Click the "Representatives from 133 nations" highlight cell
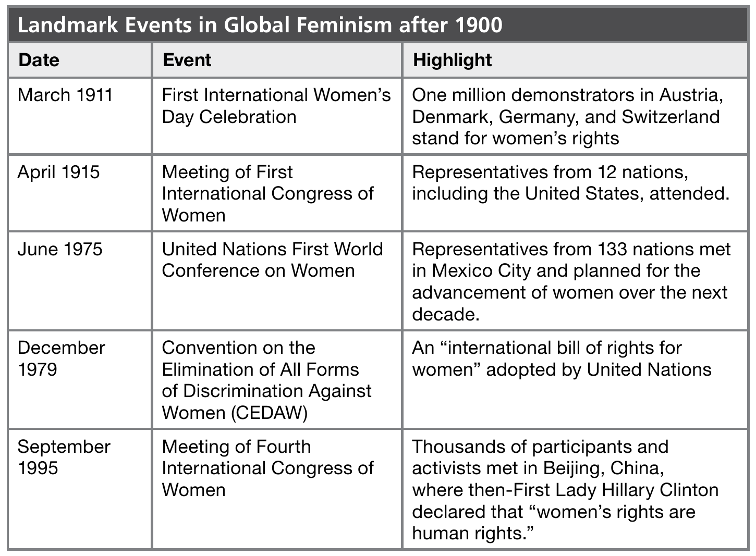The width and height of the screenshot is (756, 556). pos(571,281)
